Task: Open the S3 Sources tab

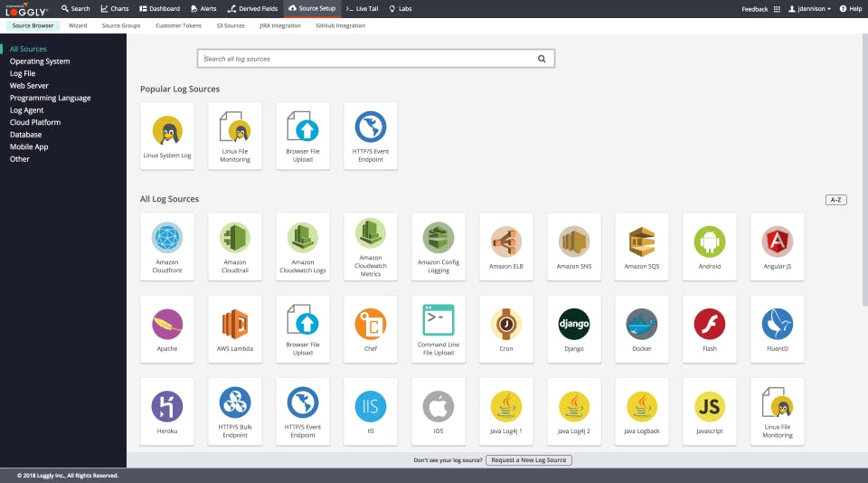Action: pyautogui.click(x=231, y=25)
